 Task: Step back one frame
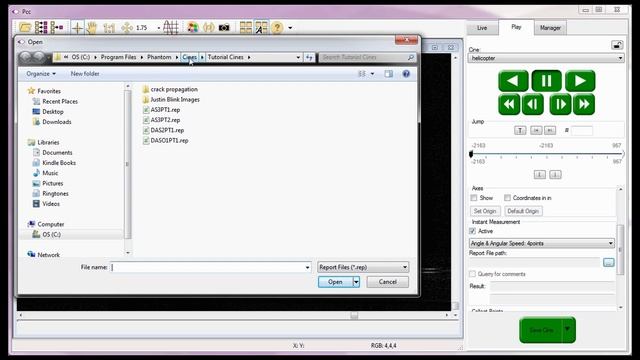tap(533, 104)
